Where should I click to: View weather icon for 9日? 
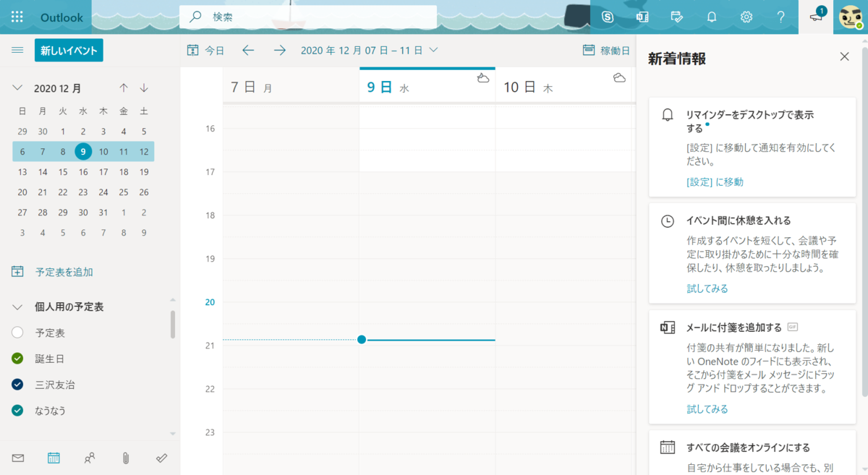click(x=483, y=78)
